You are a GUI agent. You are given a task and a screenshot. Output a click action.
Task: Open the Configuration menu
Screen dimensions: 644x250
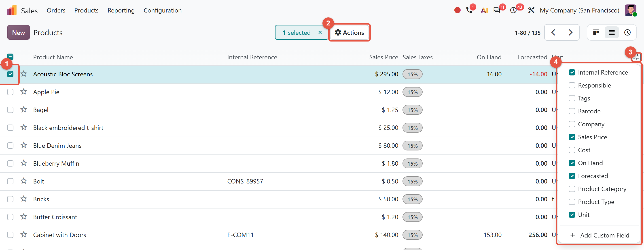(x=163, y=10)
